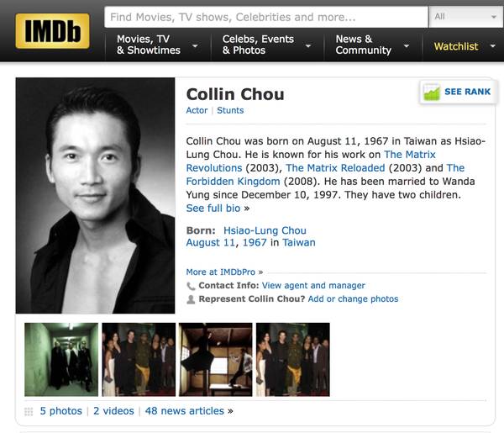Viewport: 504px width, 433px height.
Task: Open the 48 news articles link
Action: tap(185, 411)
